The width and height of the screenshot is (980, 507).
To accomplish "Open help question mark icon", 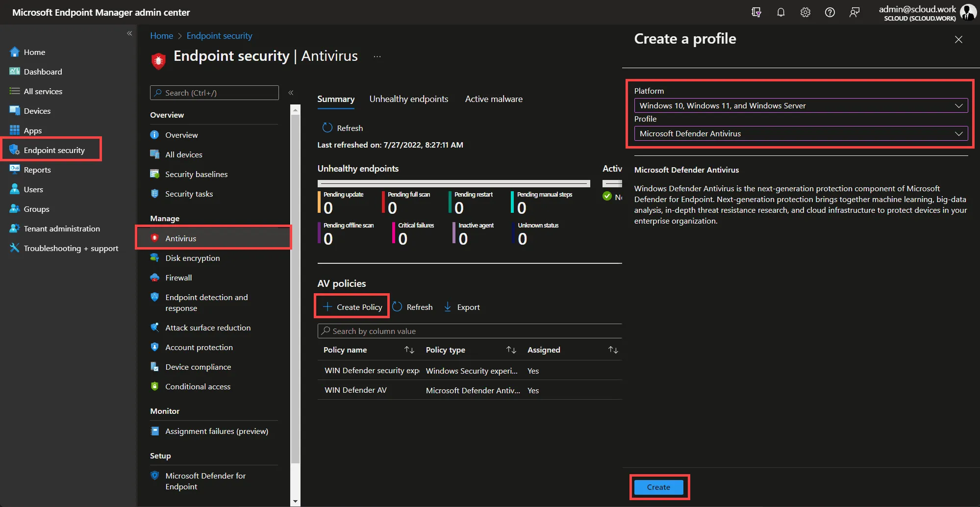I will point(830,12).
